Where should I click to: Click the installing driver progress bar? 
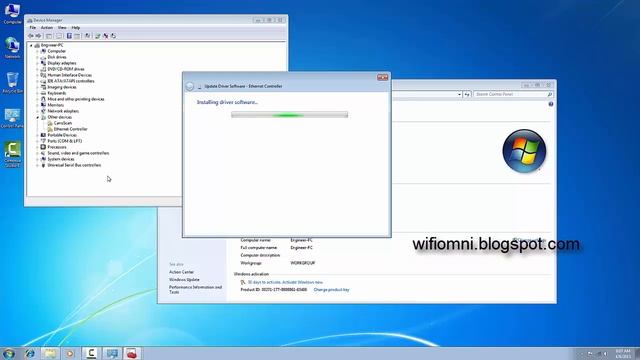(x=289, y=115)
